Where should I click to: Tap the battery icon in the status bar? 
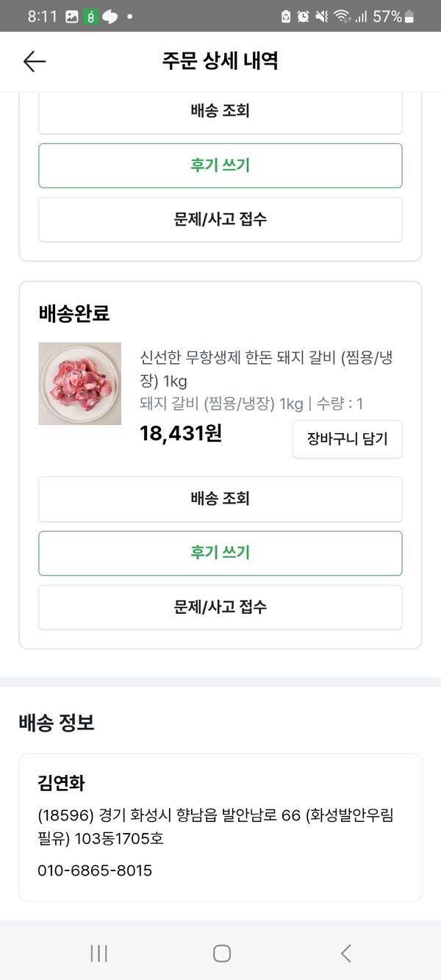coord(409,16)
